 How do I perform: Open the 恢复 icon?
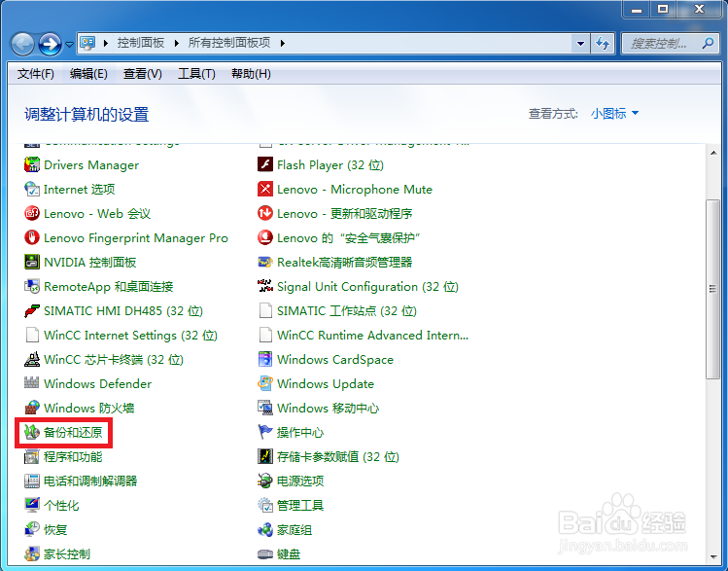click(x=32, y=529)
